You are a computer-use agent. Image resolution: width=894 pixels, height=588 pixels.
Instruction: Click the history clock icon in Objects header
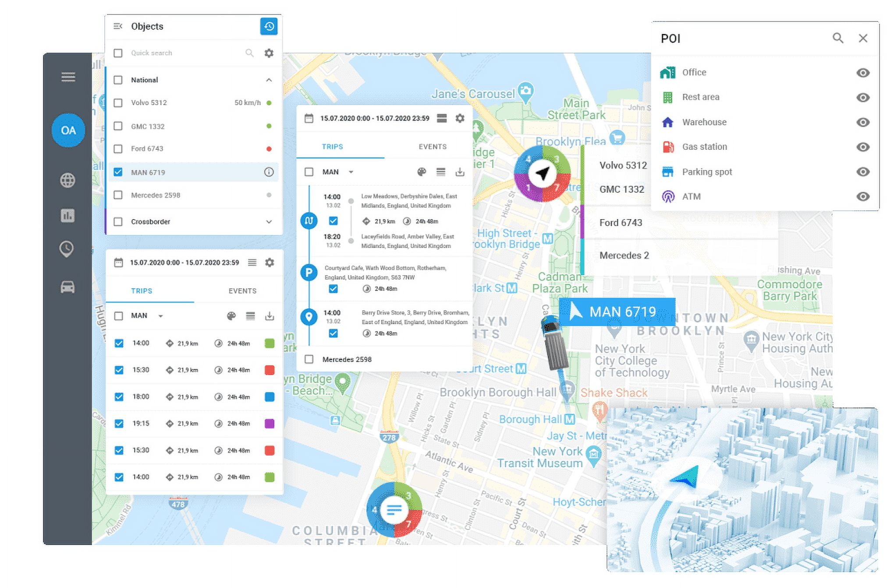tap(269, 26)
